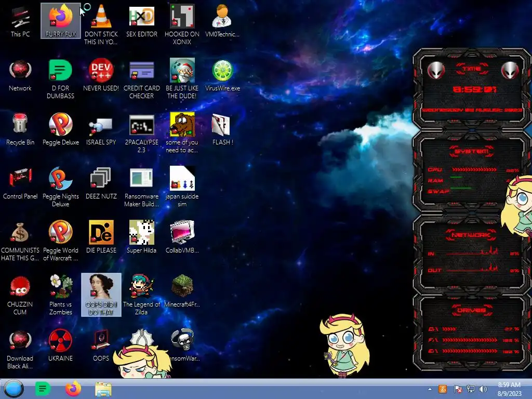
Task: Open the ISRAEL SPY icon
Action: 101,131
